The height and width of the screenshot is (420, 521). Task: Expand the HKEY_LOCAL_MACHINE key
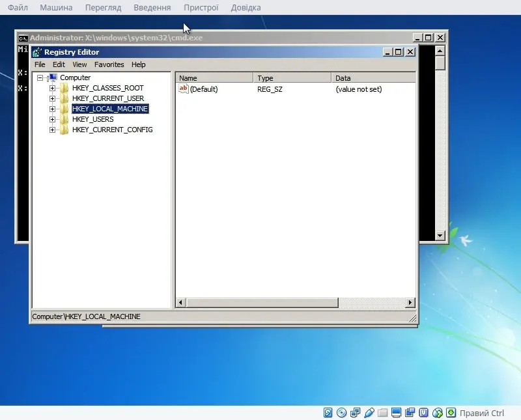click(x=52, y=109)
